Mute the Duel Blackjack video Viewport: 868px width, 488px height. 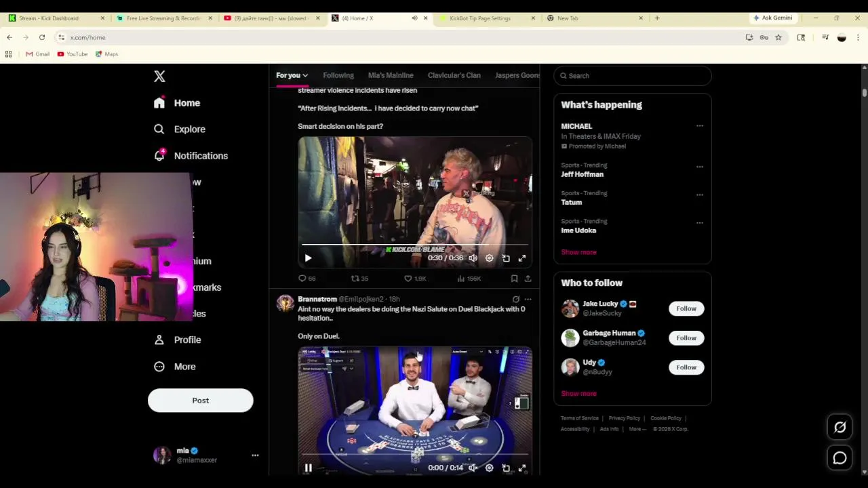473,468
